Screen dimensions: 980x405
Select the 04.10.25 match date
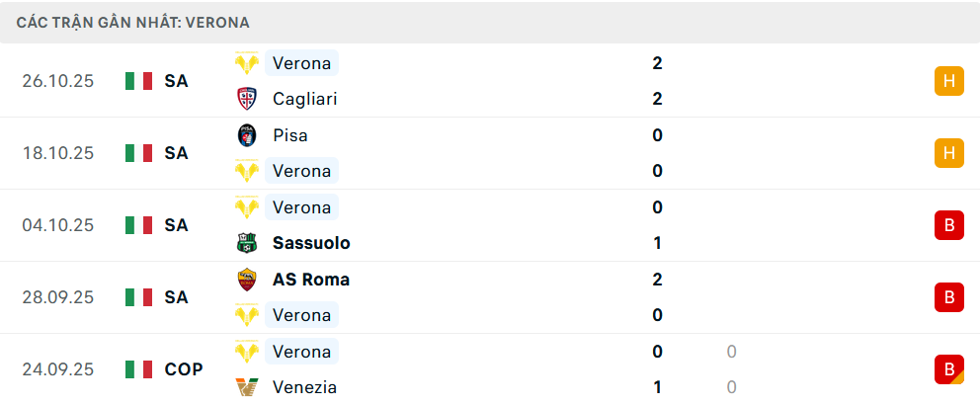tap(58, 225)
